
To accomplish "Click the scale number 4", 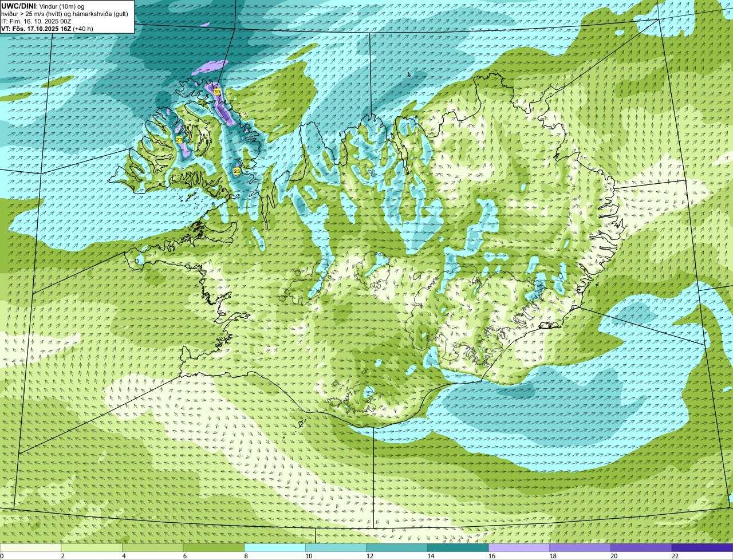I will click(123, 556).
